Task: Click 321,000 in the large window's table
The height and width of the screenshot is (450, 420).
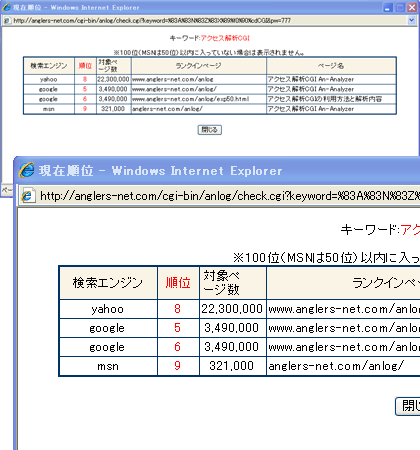Action: point(231,366)
